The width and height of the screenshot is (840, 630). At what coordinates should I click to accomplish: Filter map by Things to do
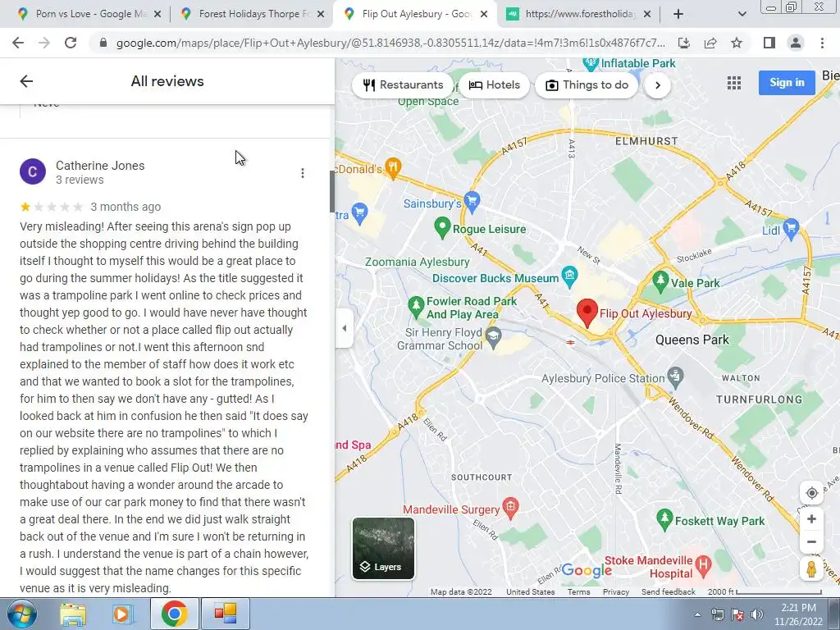click(587, 85)
